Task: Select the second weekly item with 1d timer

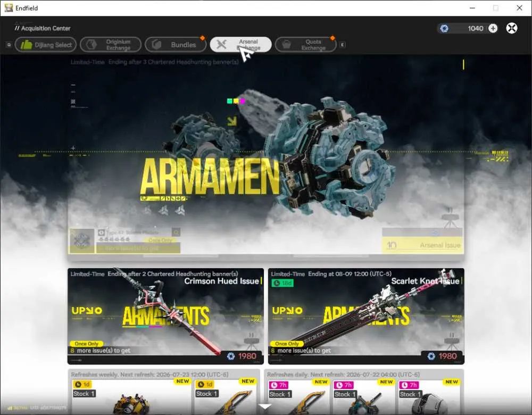Action: (x=225, y=396)
